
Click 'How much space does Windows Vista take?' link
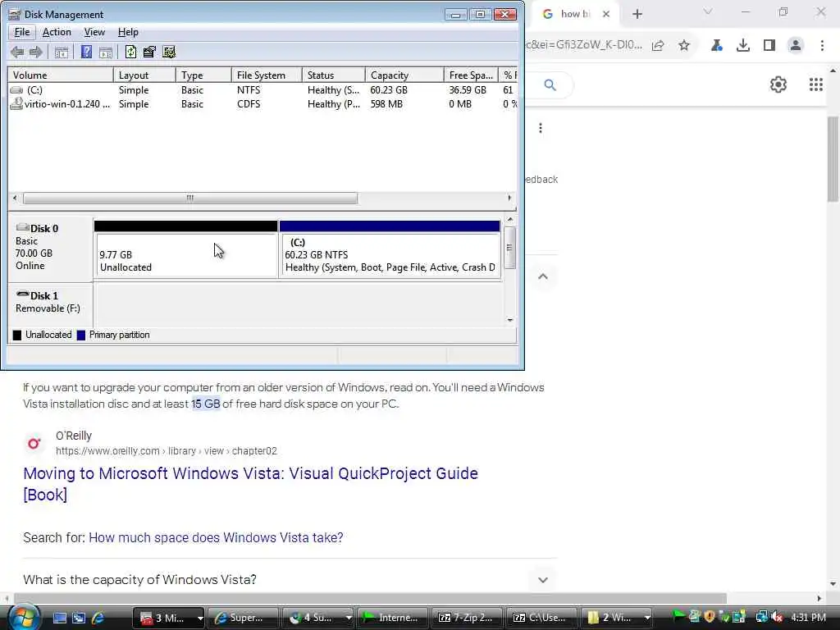tap(216, 537)
